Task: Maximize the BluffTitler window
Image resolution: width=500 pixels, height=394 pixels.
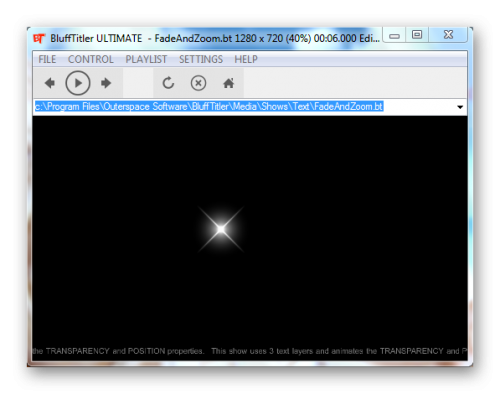Action: pos(417,35)
